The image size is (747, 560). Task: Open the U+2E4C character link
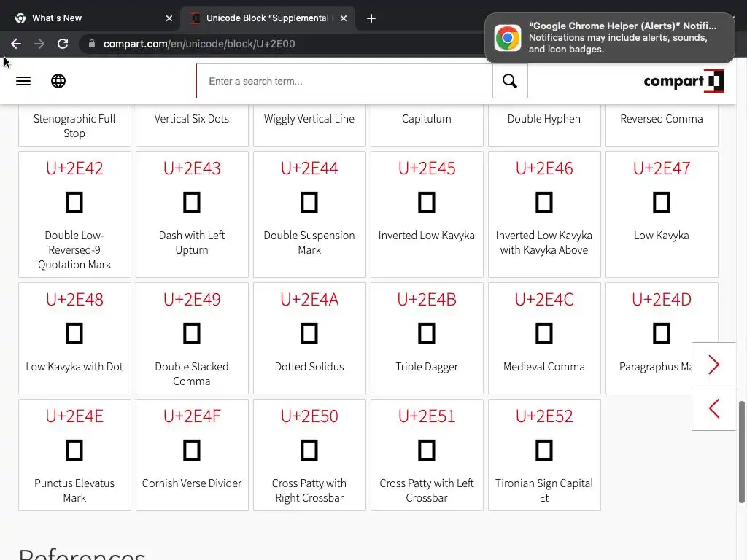pos(544,300)
